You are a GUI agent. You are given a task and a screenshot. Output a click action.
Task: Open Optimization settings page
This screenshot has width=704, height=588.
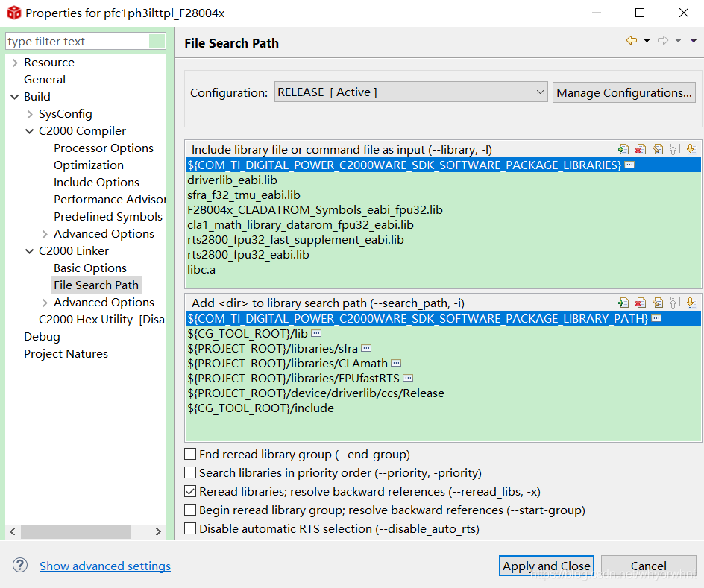click(89, 165)
